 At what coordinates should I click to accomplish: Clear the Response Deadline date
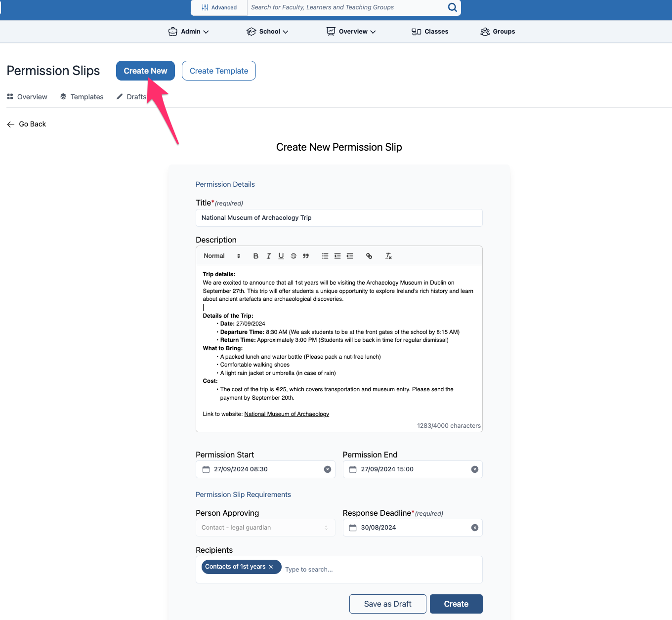click(475, 528)
